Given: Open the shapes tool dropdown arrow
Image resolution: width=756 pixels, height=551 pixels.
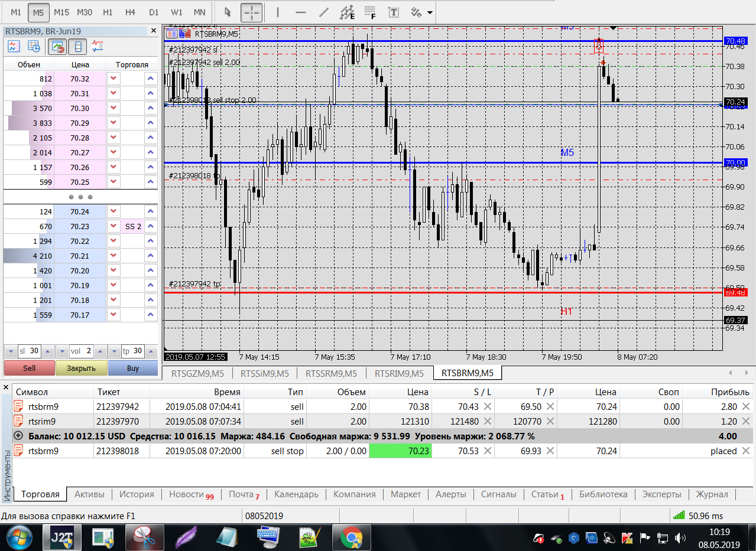Looking at the screenshot, I should [x=430, y=12].
